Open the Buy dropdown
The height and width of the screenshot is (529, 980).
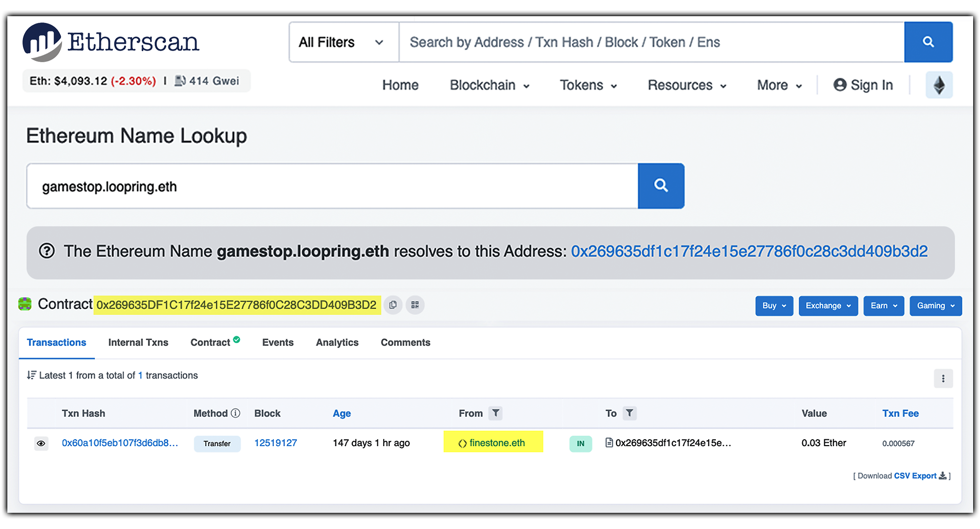pos(774,306)
